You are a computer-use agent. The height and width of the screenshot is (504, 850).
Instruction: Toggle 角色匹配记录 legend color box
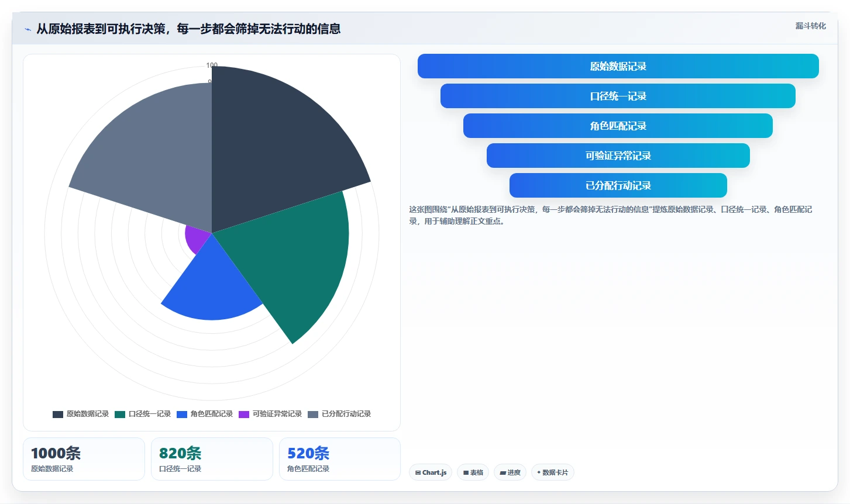coord(182,414)
